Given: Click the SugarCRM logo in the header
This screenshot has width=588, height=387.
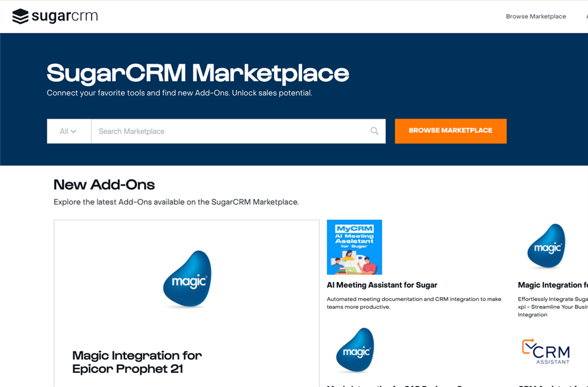Looking at the screenshot, I should click(x=55, y=16).
